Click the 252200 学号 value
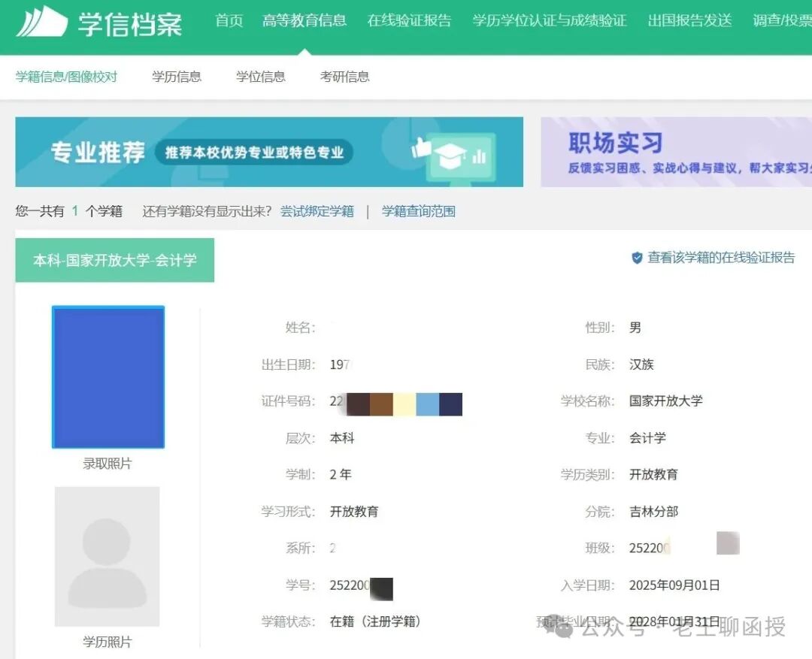 pyautogui.click(x=350, y=585)
